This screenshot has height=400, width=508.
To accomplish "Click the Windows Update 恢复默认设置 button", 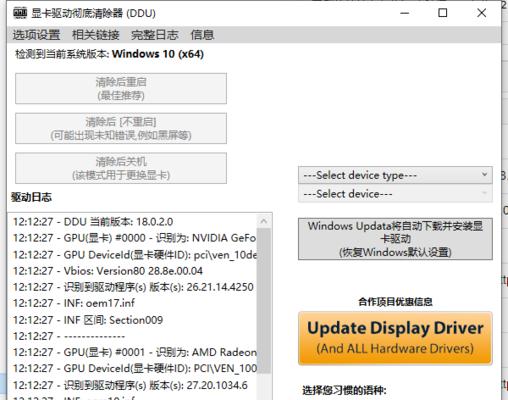I will click(x=395, y=239).
